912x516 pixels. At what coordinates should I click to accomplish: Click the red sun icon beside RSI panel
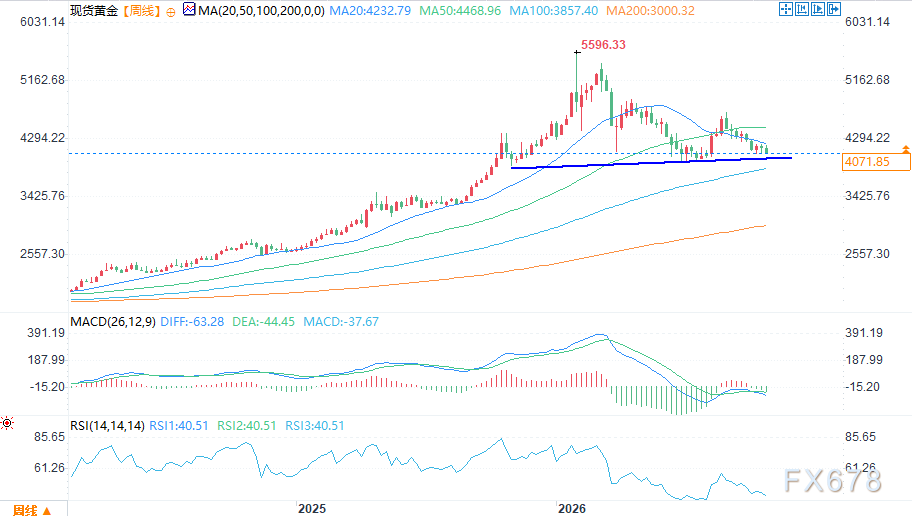(x=7, y=423)
